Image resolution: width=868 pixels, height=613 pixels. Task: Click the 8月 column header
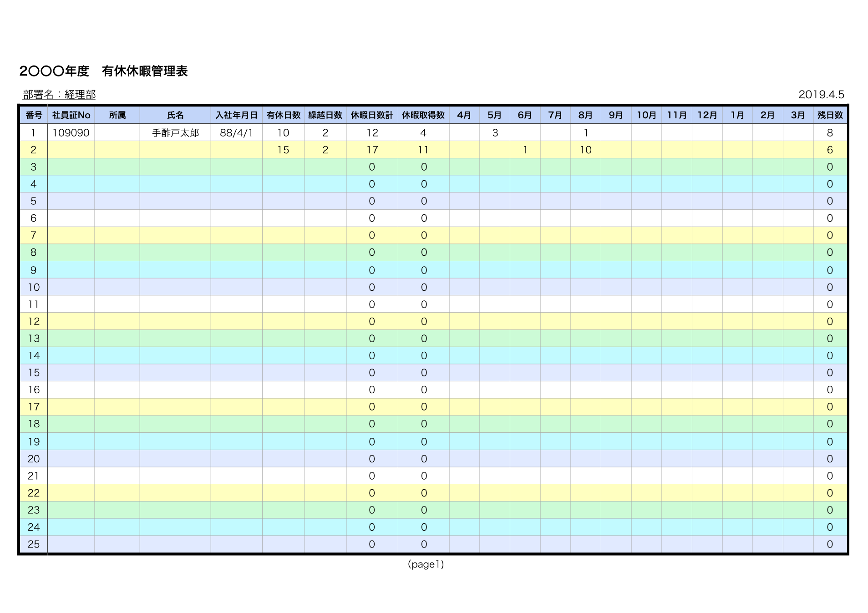click(585, 115)
